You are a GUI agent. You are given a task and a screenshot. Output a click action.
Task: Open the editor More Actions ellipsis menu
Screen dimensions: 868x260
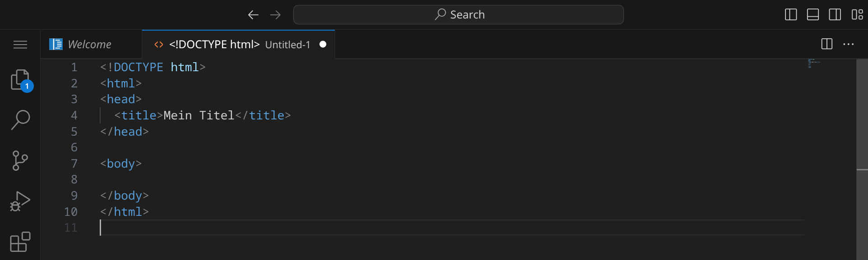click(x=849, y=44)
